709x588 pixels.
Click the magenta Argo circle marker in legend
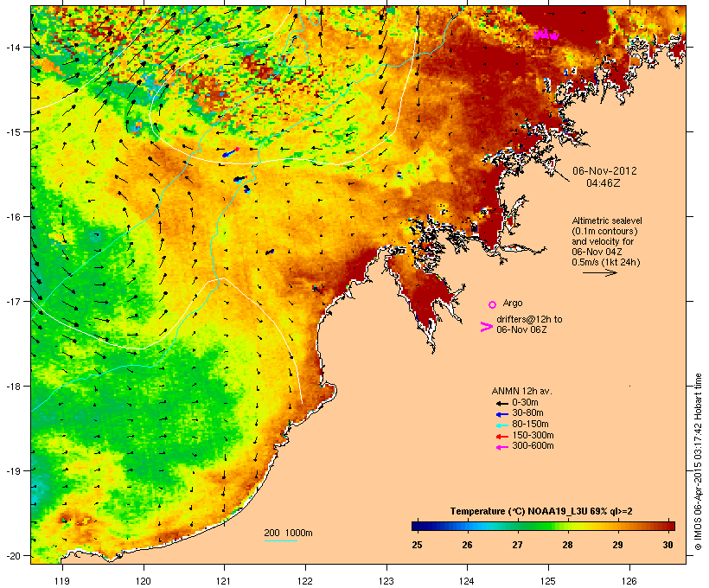[493, 304]
